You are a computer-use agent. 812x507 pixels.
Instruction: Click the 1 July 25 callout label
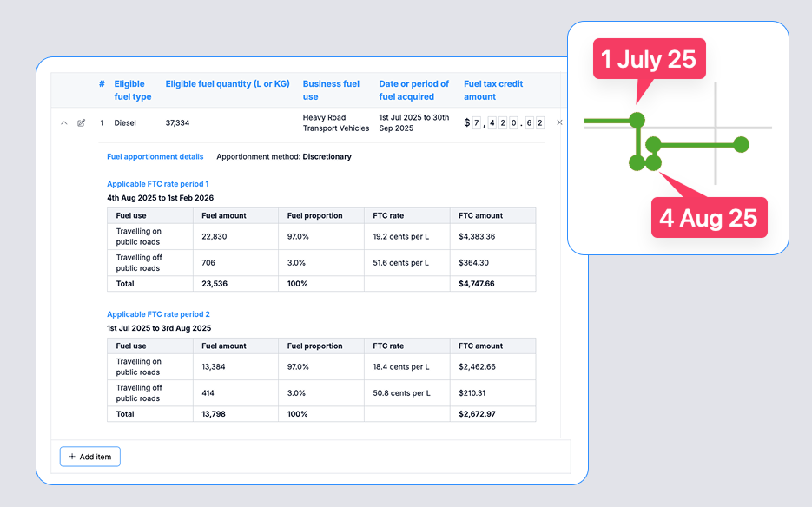(x=649, y=59)
